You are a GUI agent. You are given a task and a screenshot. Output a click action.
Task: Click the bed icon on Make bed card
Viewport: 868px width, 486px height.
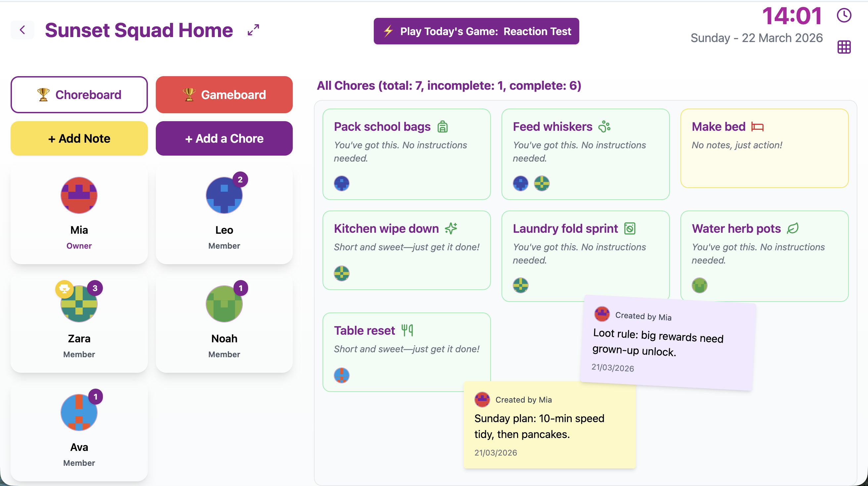[x=758, y=127]
